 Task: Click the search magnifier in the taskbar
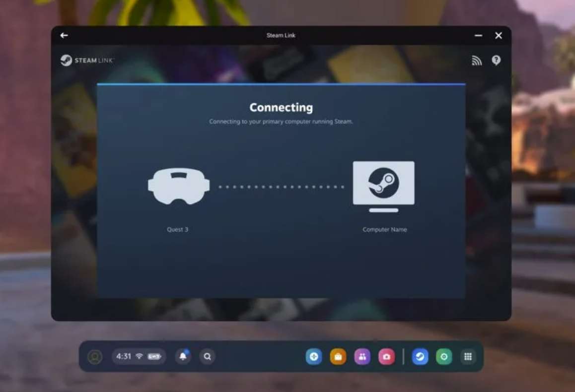tap(207, 356)
